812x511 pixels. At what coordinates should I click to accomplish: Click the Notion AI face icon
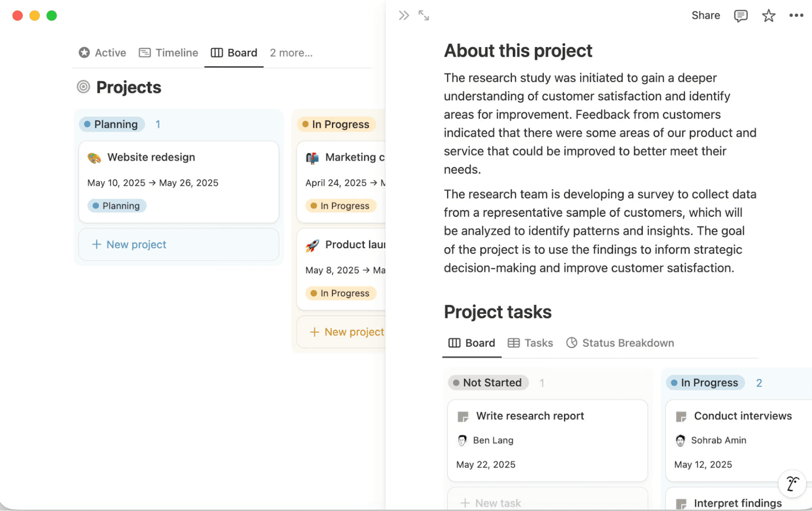[x=792, y=484]
